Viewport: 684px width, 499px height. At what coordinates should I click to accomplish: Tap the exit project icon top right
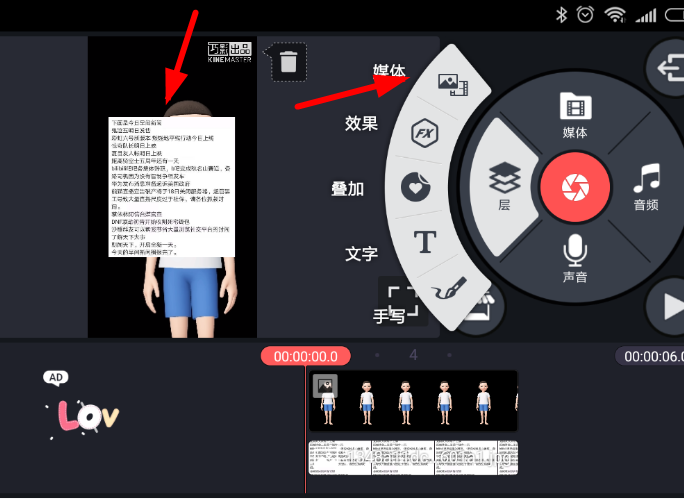665,66
